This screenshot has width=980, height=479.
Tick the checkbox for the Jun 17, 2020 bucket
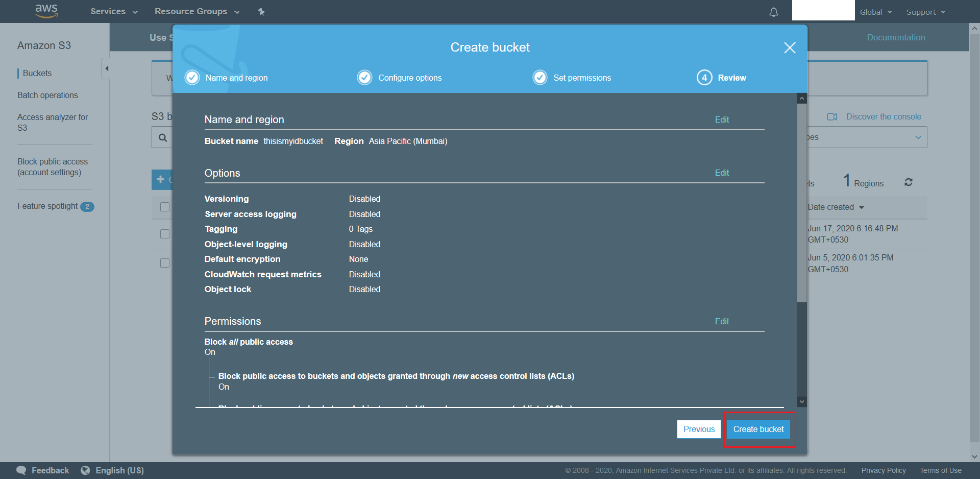[165, 234]
